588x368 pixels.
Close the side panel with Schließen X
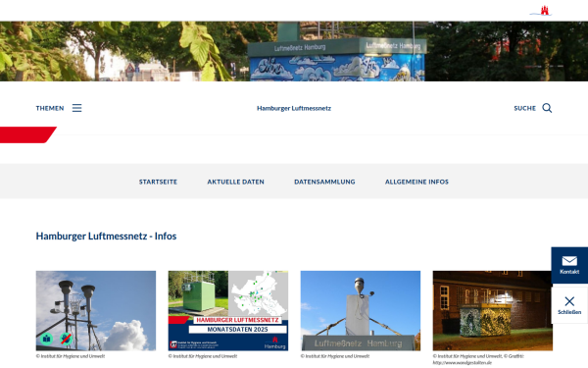point(569,305)
